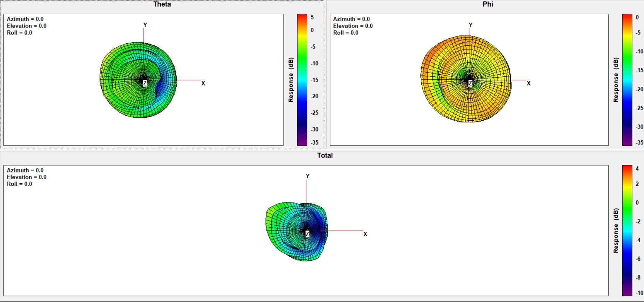
Task: Click 'Azimuth = 0.0' in Theta panel
Action: click(25, 19)
